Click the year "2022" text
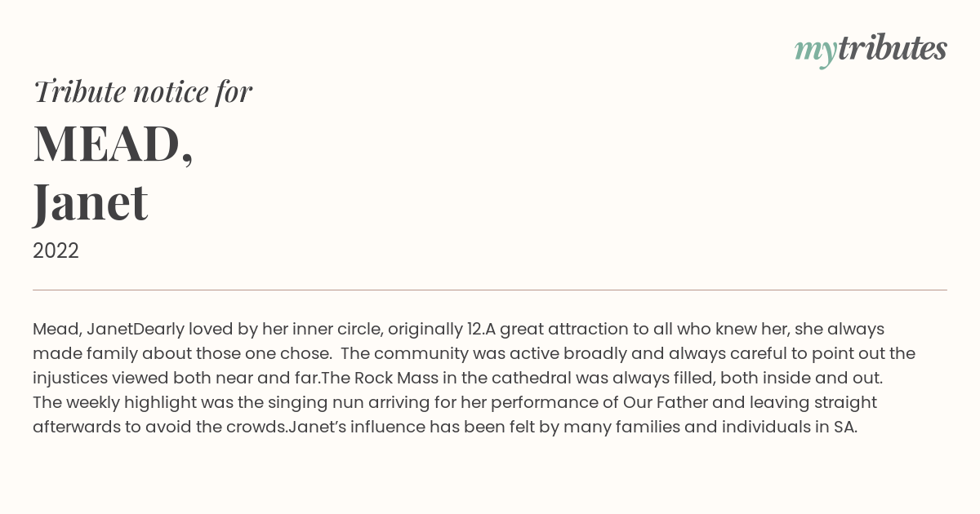The width and height of the screenshot is (980, 514). tap(56, 250)
